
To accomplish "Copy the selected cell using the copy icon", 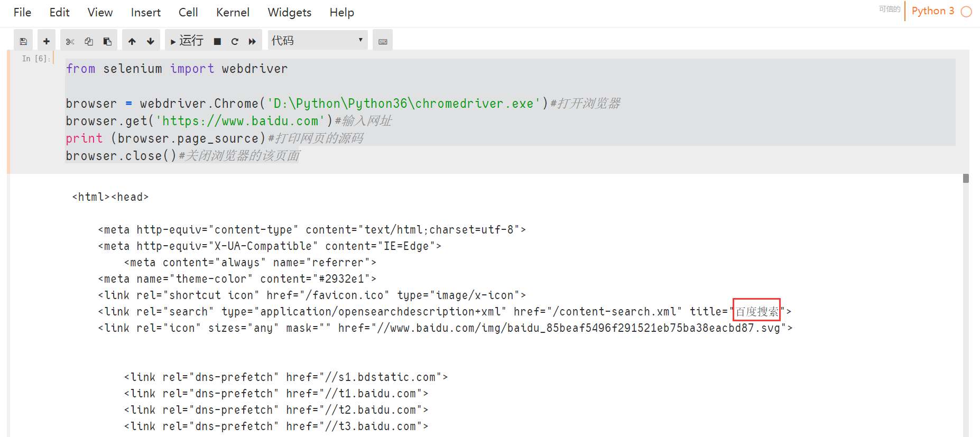I will pos(89,41).
